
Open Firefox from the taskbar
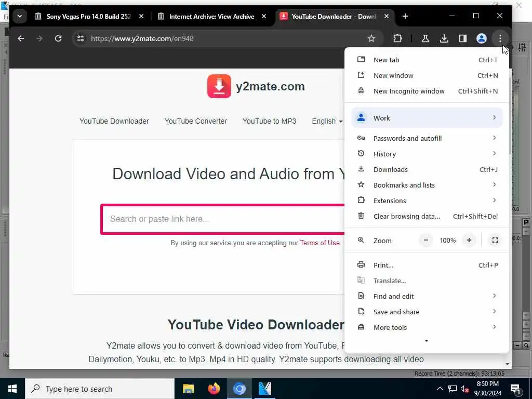(214, 389)
